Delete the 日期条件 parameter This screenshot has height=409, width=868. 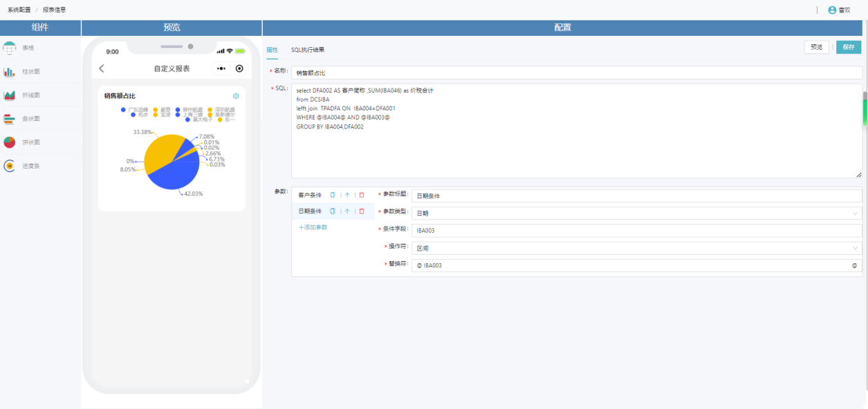coord(361,211)
